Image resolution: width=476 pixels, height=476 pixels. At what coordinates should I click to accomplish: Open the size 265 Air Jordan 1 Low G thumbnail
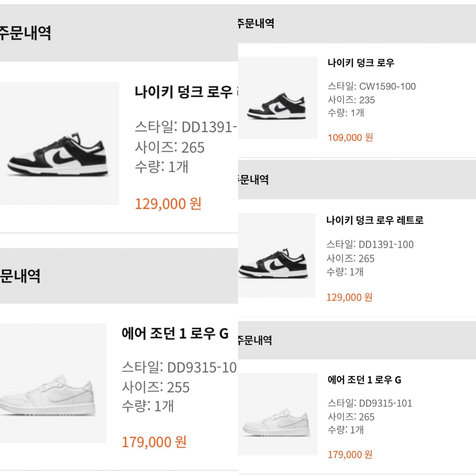pyautogui.click(x=278, y=414)
